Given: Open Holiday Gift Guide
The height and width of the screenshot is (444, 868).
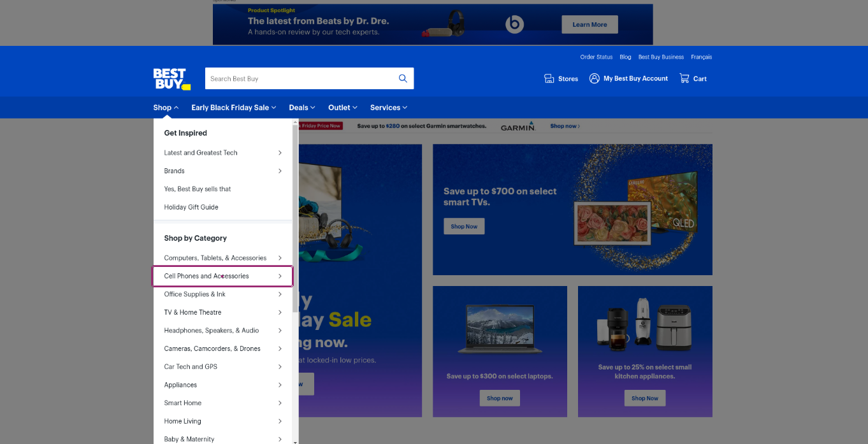Looking at the screenshot, I should tap(191, 207).
